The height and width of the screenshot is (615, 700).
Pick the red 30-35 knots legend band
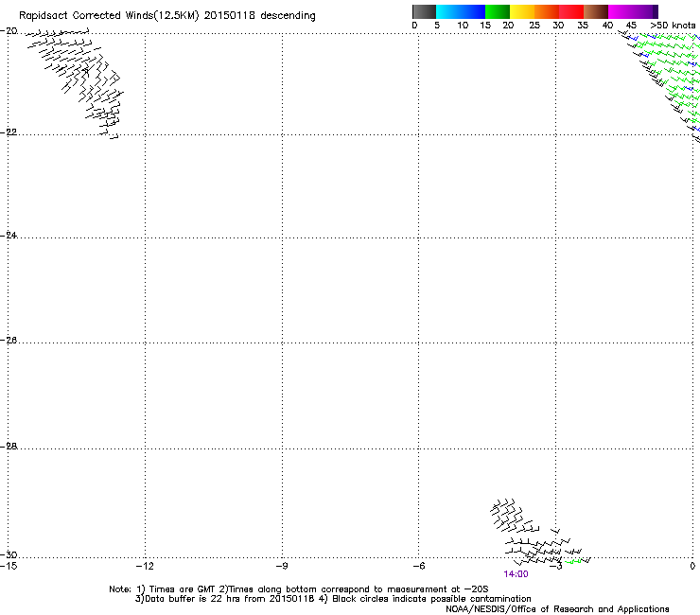tap(571, 11)
